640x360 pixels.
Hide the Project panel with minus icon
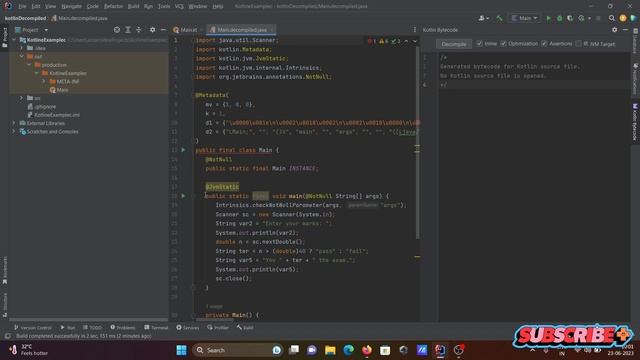163,30
